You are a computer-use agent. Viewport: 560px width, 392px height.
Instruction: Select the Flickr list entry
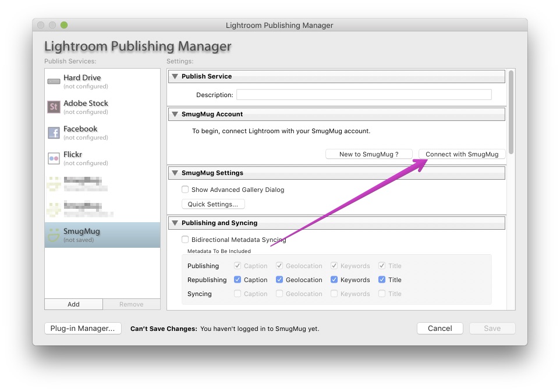pyautogui.click(x=102, y=158)
